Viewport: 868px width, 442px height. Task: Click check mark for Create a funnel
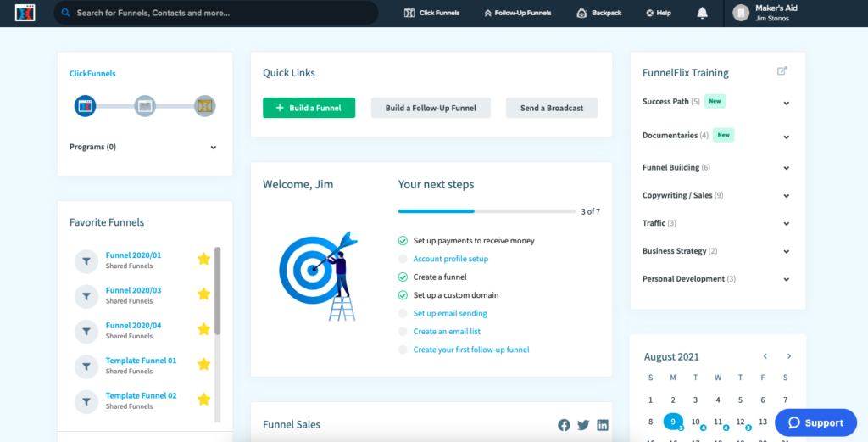point(403,277)
